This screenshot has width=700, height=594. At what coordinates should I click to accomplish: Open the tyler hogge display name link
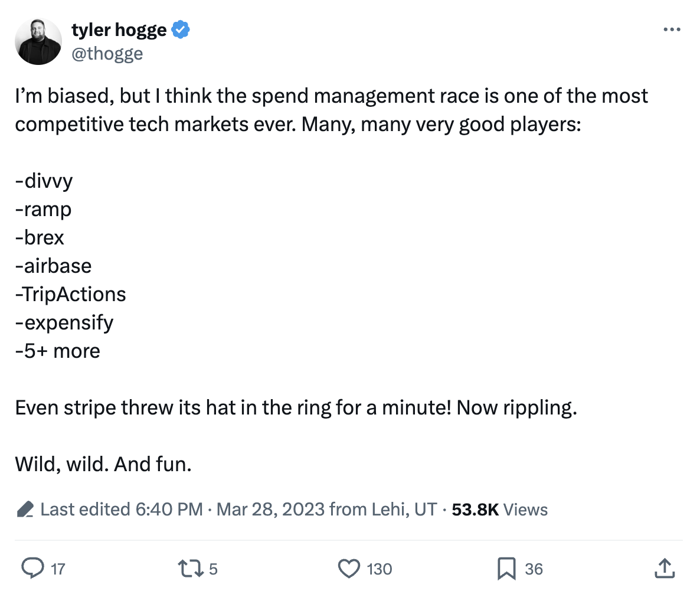pos(119,30)
